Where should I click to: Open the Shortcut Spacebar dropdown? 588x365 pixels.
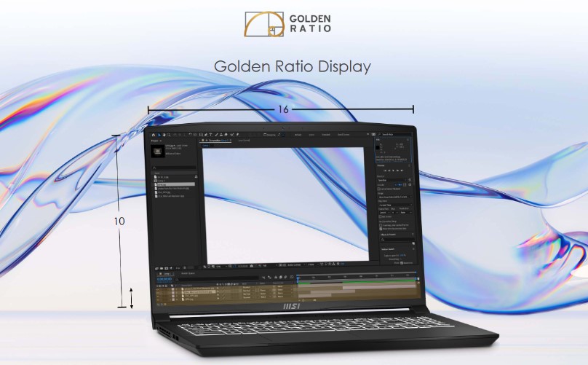pyautogui.click(x=392, y=180)
